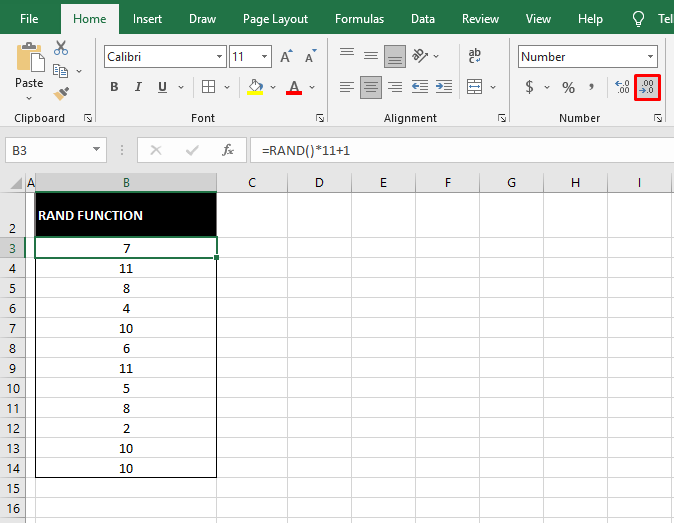Open the Orientation text rotation icon
Image resolution: width=674 pixels, height=523 pixels.
point(420,56)
